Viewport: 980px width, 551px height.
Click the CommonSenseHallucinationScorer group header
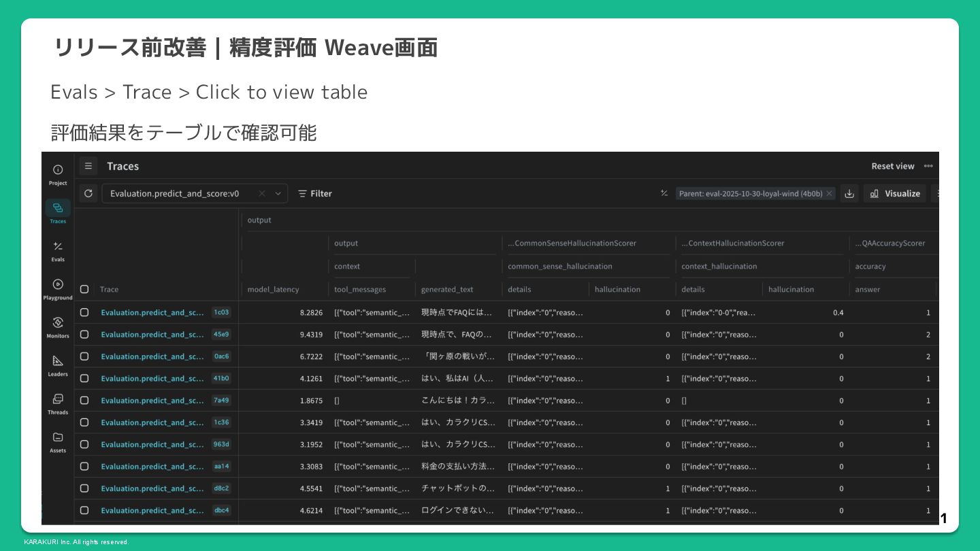(572, 243)
